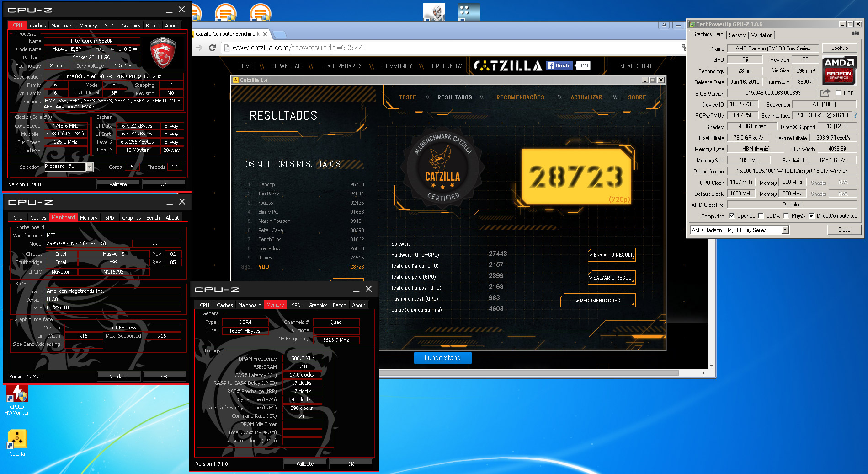The image size is (868, 474).
Task: Open the DOWNLOAD menu on Catzilla site
Action: coord(287,66)
